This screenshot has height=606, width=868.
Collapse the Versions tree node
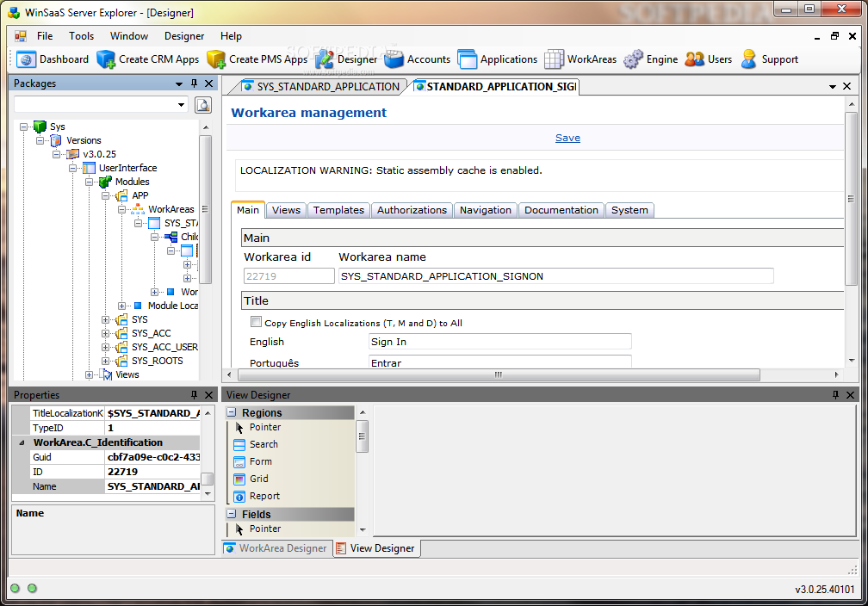[40, 140]
